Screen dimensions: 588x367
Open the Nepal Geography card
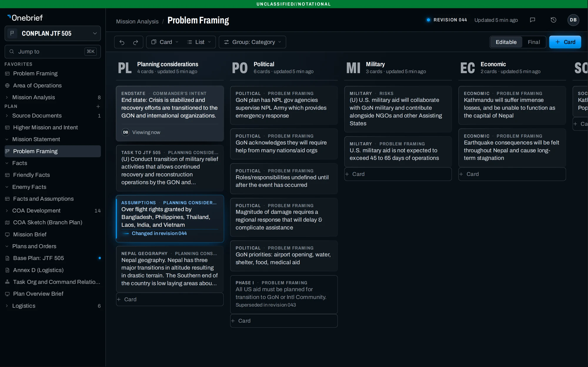click(170, 269)
